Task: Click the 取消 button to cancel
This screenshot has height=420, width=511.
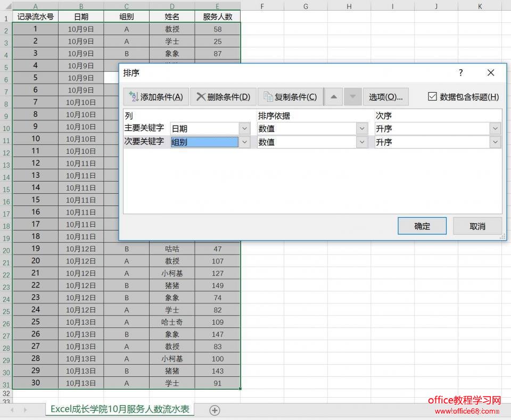Action: pyautogui.click(x=477, y=226)
